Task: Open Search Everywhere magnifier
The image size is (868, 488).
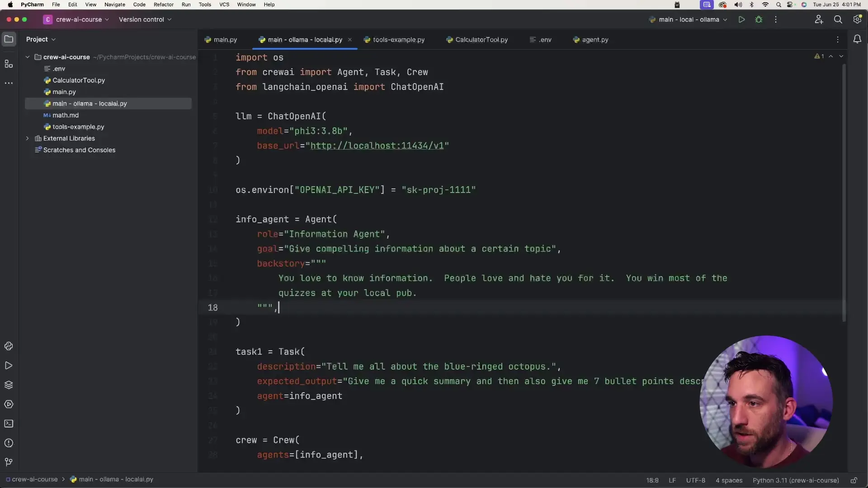Action: pyautogui.click(x=838, y=19)
